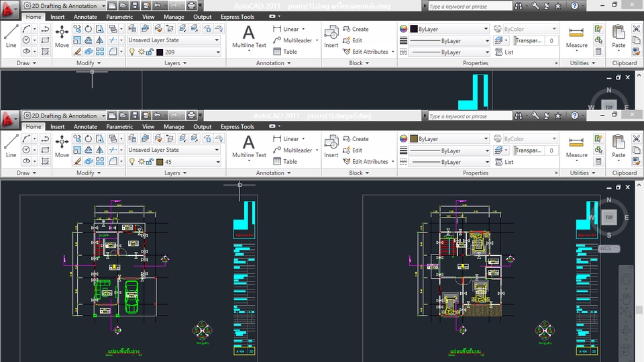Open the Annotate tab in lower window

pos(85,127)
